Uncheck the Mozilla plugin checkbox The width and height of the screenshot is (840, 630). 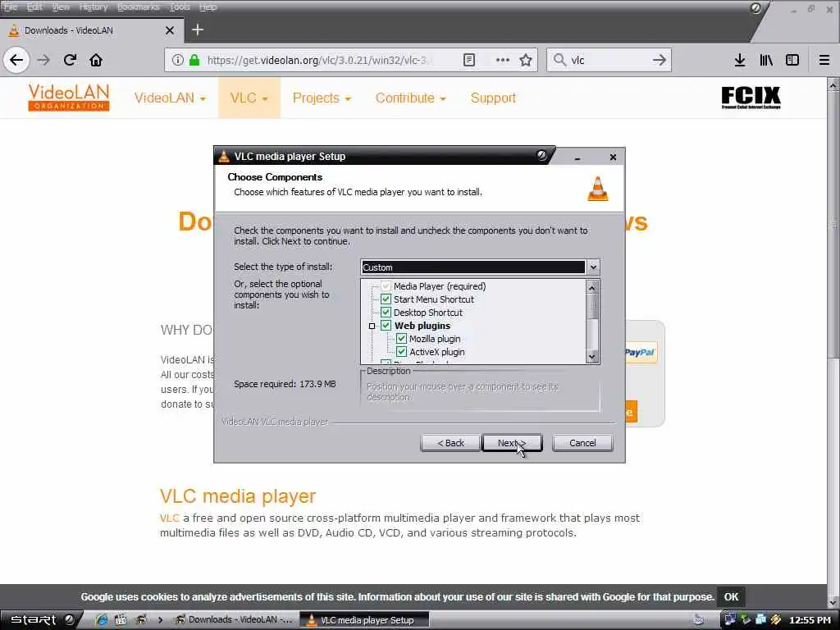pyautogui.click(x=401, y=339)
